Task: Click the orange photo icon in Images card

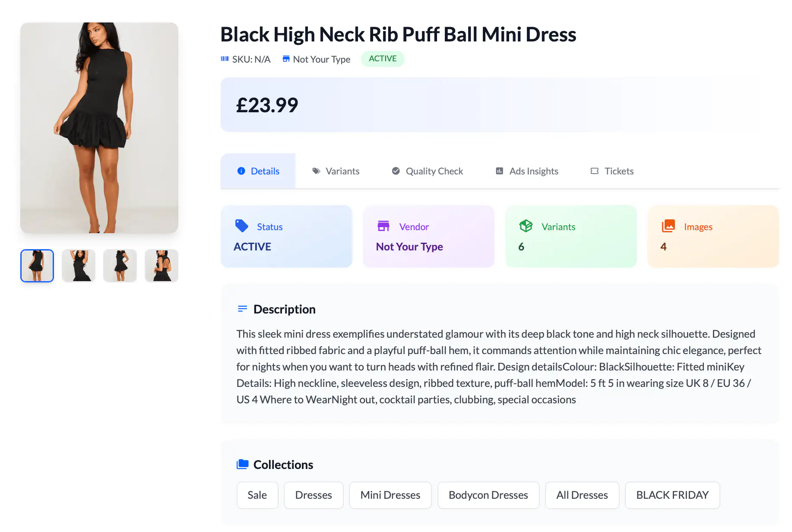Action: pos(668,226)
